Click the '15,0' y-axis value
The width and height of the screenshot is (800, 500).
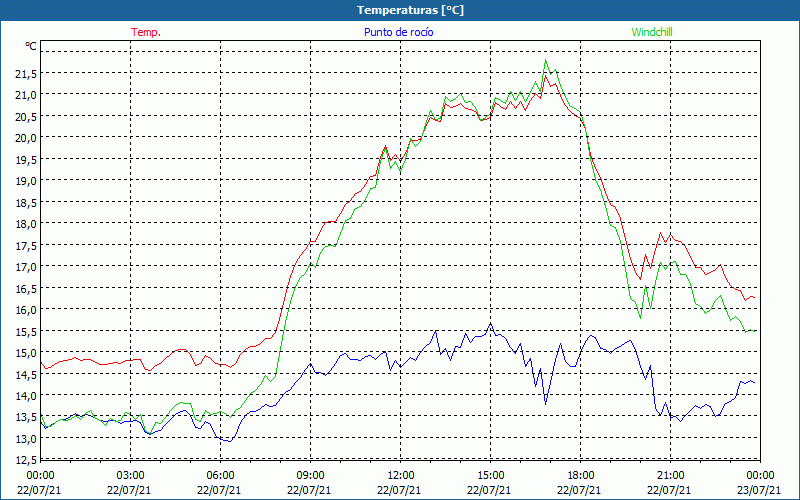pyautogui.click(x=26, y=353)
